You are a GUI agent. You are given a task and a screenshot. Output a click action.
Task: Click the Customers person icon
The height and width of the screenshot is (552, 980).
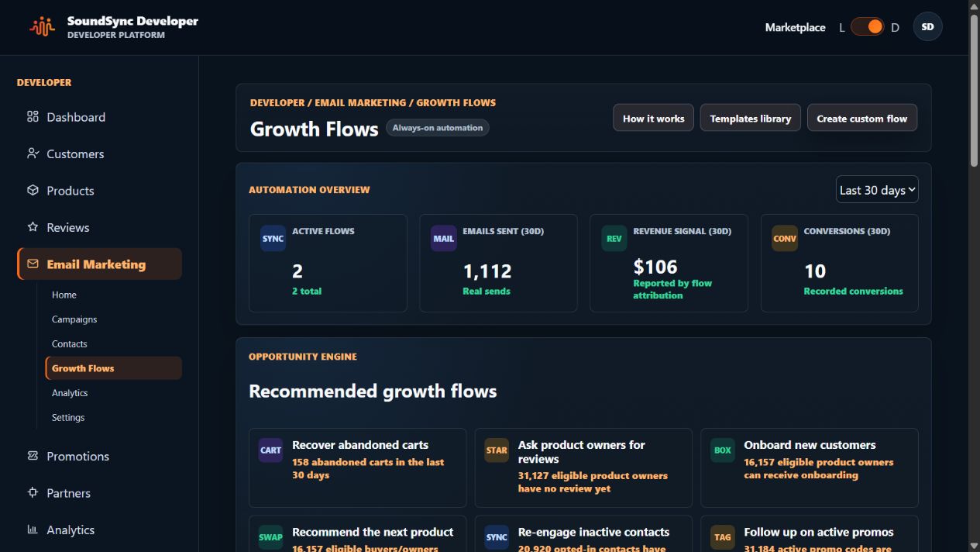coord(33,154)
